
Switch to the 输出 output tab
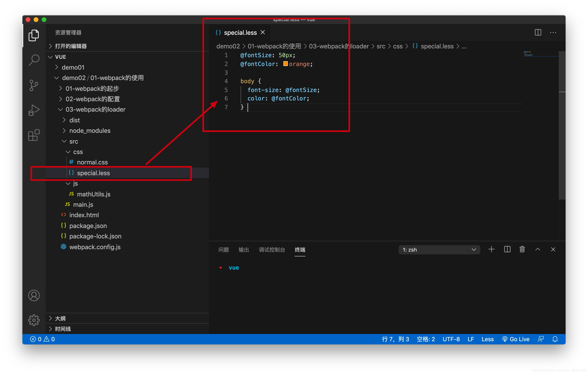[x=244, y=250]
